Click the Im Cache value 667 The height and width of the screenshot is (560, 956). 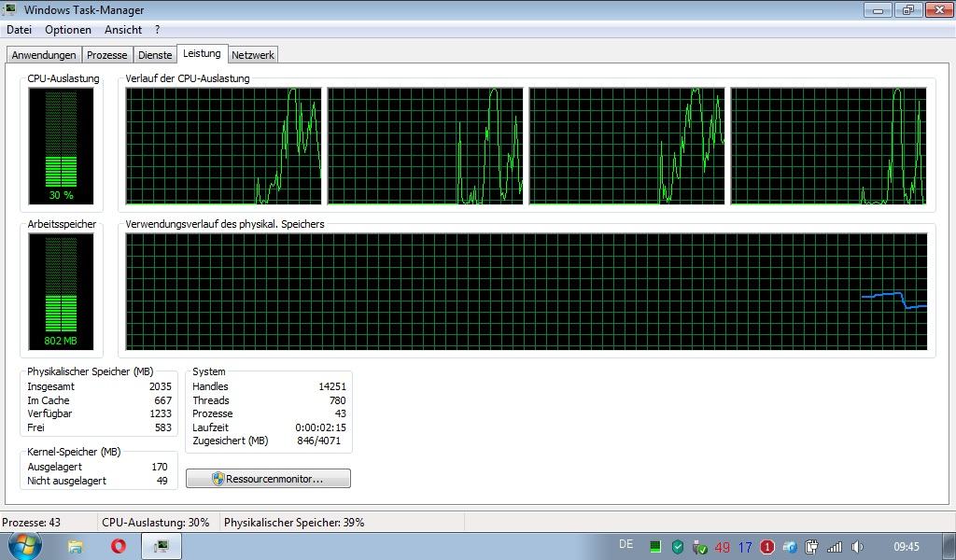click(x=162, y=400)
